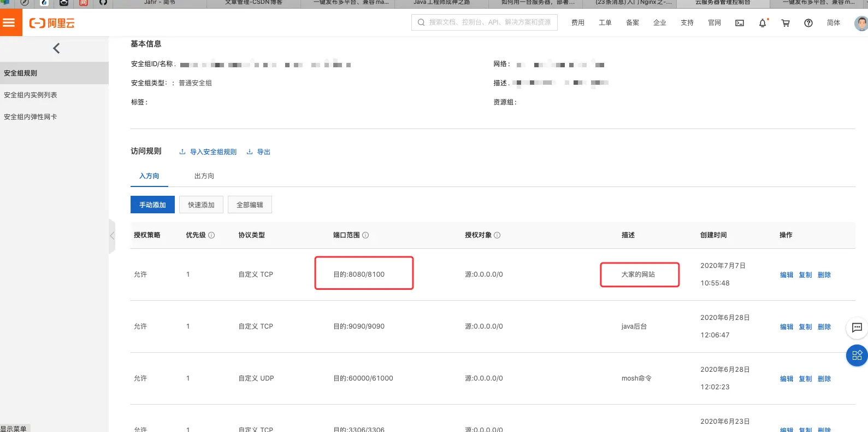The width and height of the screenshot is (868, 432).
Task: Click the Aliyun logo
Action: (52, 23)
